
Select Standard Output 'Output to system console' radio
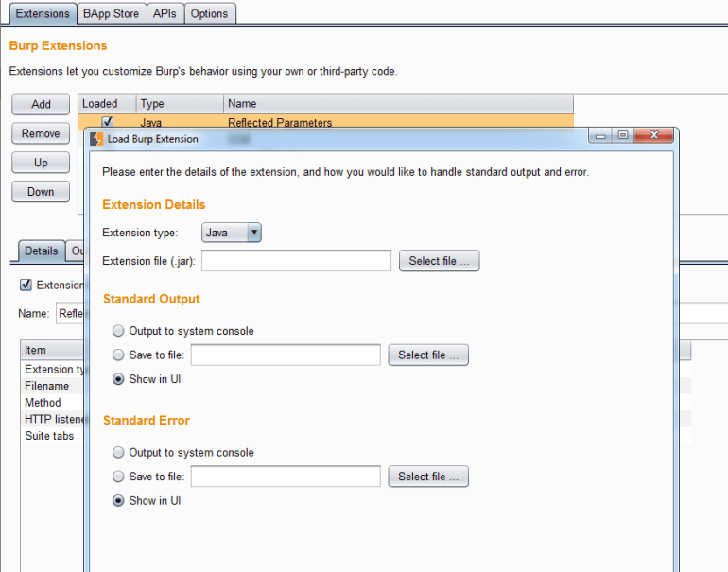pyautogui.click(x=118, y=331)
